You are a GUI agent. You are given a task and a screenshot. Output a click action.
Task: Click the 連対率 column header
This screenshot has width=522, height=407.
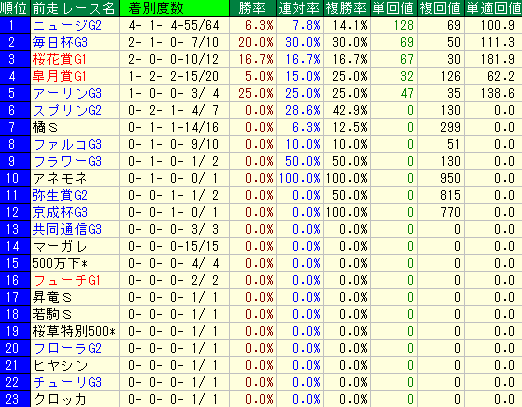click(300, 8)
